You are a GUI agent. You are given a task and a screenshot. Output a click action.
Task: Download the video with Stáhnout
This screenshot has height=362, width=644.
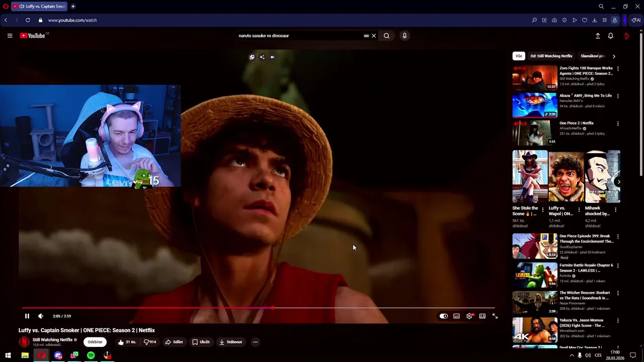(x=231, y=342)
